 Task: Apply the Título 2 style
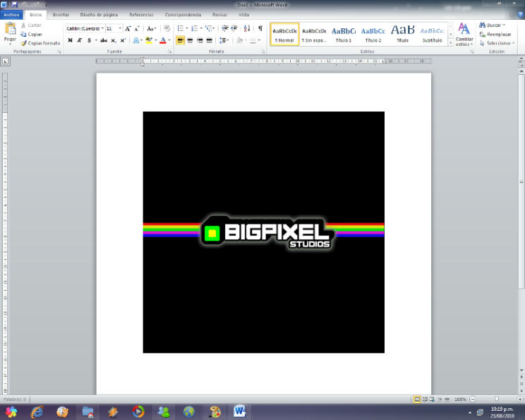(373, 35)
